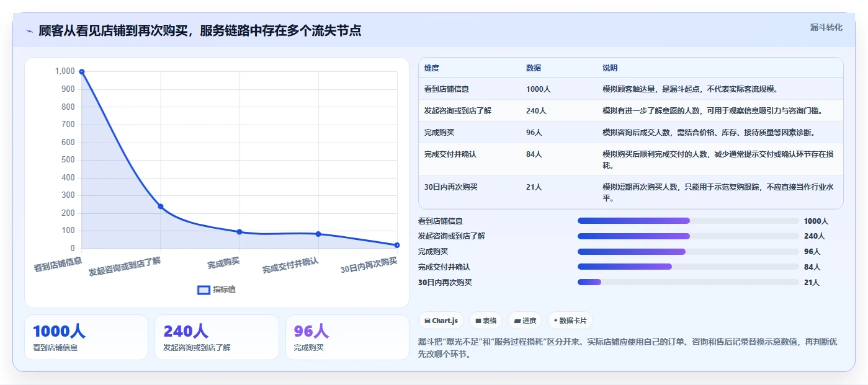
Task: Click the page title about 流失节点
Action: tap(200, 30)
